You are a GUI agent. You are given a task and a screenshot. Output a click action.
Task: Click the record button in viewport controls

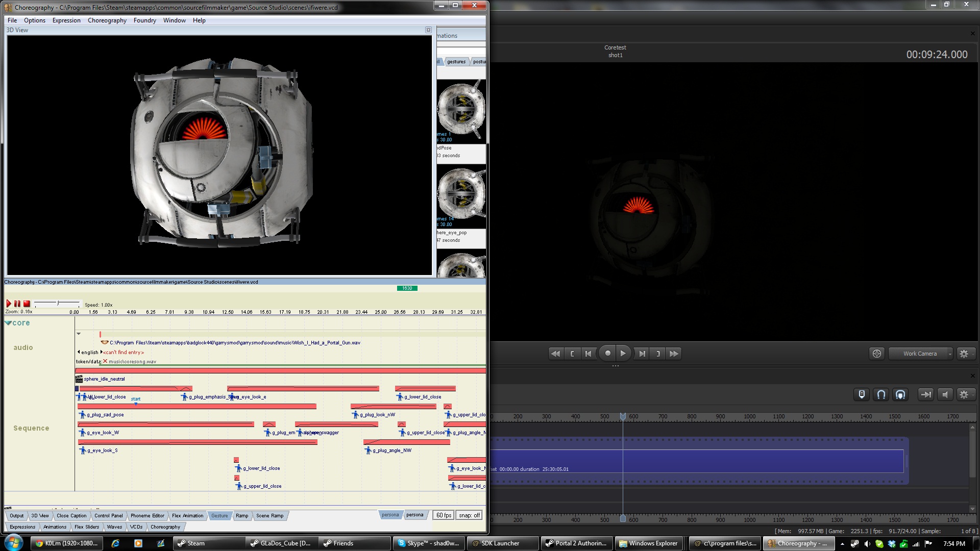pos(607,354)
